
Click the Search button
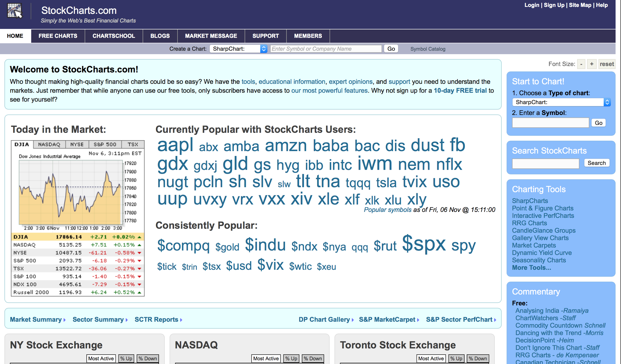coord(597,163)
